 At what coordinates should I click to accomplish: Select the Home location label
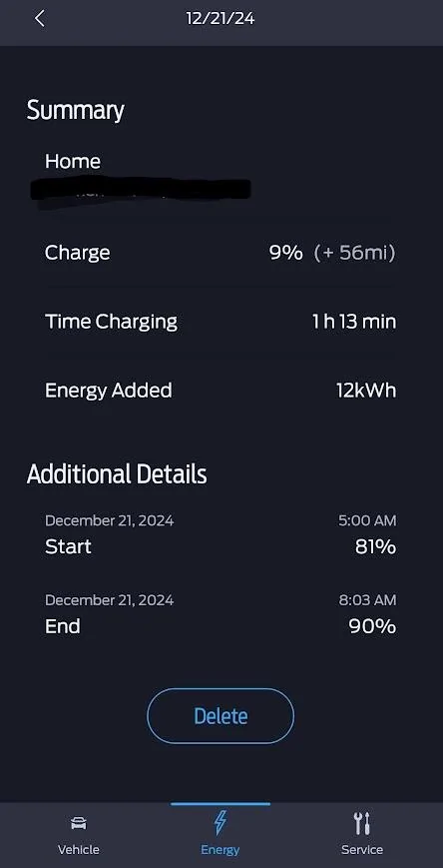(73, 162)
